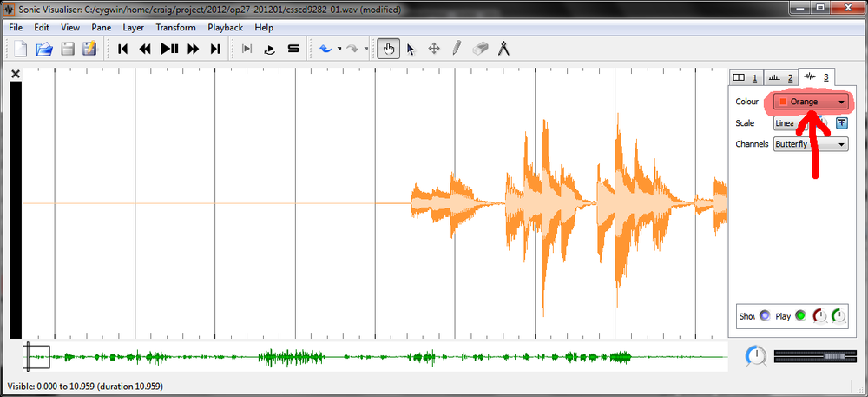Select the Measure compass tool
The width and height of the screenshot is (868, 397).
[x=503, y=50]
